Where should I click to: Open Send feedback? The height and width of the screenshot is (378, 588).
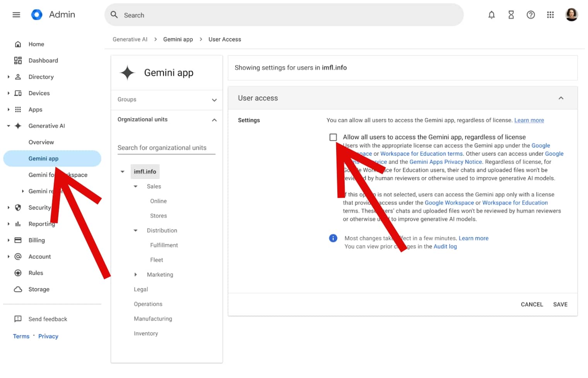48,319
